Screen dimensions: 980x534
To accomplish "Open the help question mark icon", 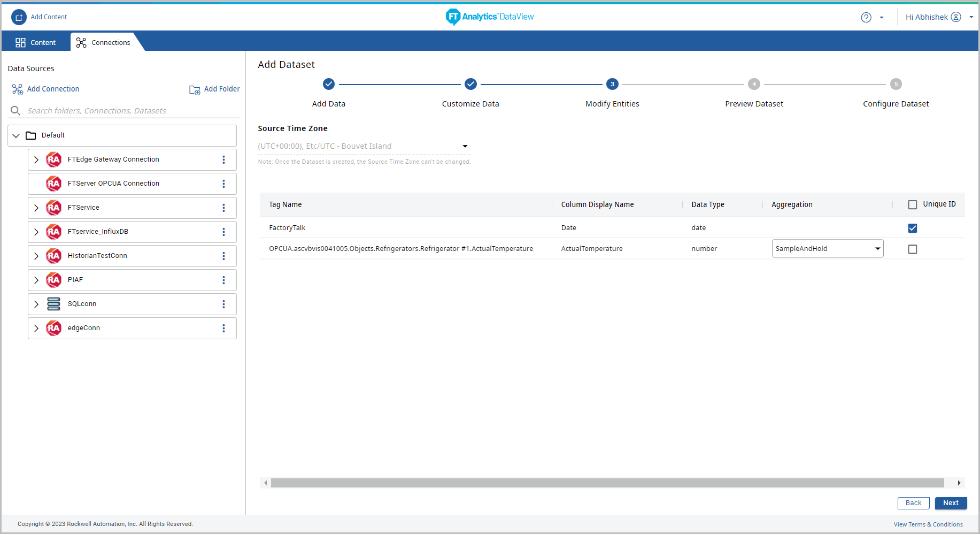I will click(866, 17).
